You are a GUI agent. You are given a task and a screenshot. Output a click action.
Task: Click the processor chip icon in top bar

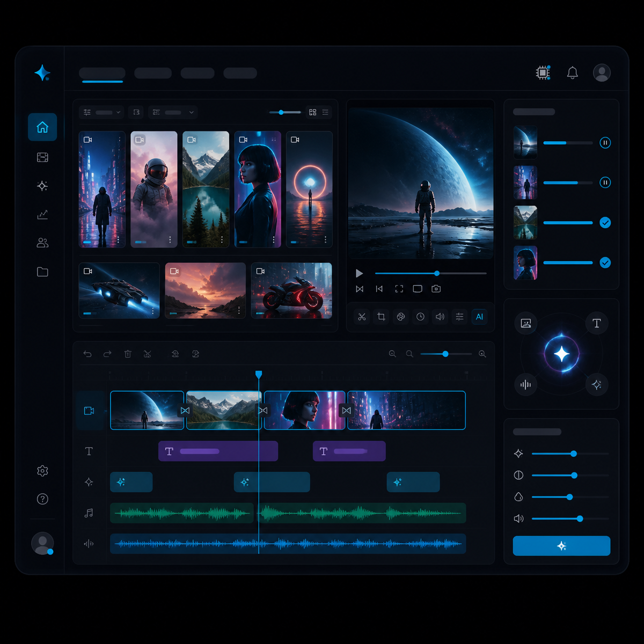(x=543, y=72)
